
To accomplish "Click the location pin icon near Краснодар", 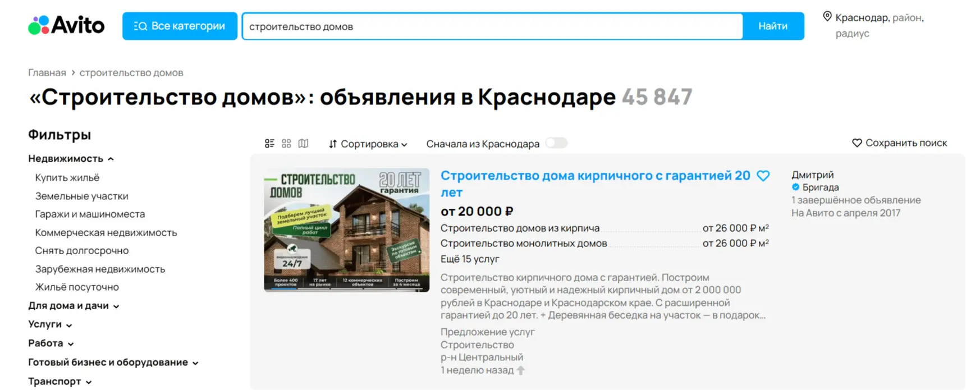I will point(827,17).
